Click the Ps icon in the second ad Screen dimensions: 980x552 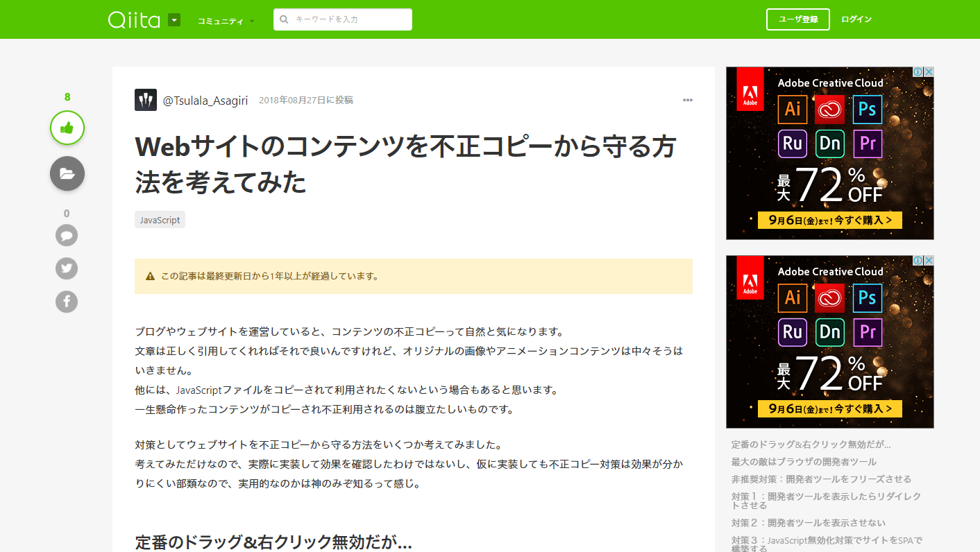pos(867,297)
